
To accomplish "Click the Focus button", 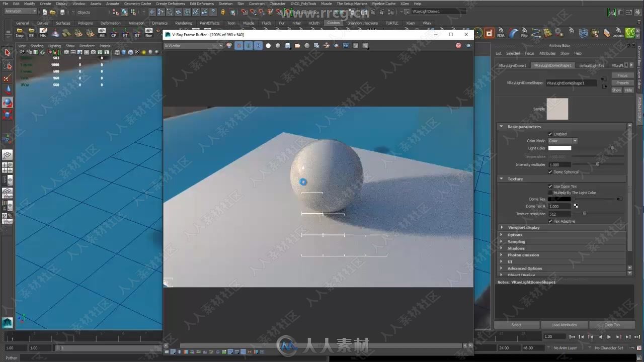I will [622, 75].
